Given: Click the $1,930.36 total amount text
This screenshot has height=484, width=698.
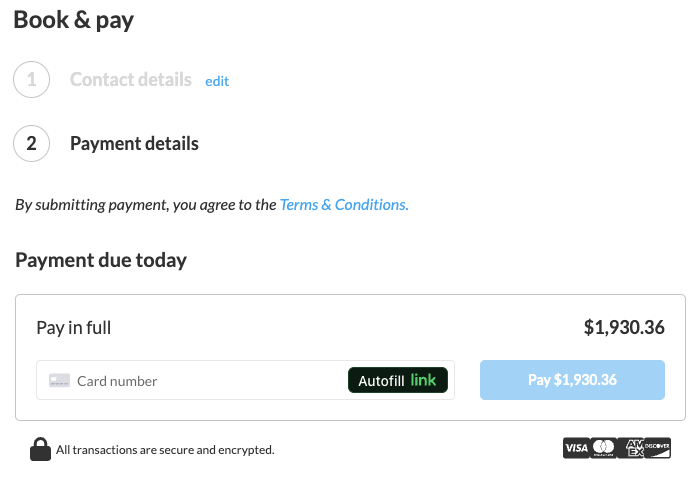Looking at the screenshot, I should [x=624, y=327].
